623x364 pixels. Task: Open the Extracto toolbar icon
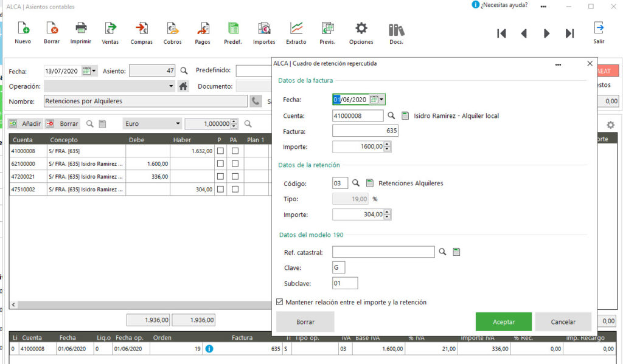point(296,33)
